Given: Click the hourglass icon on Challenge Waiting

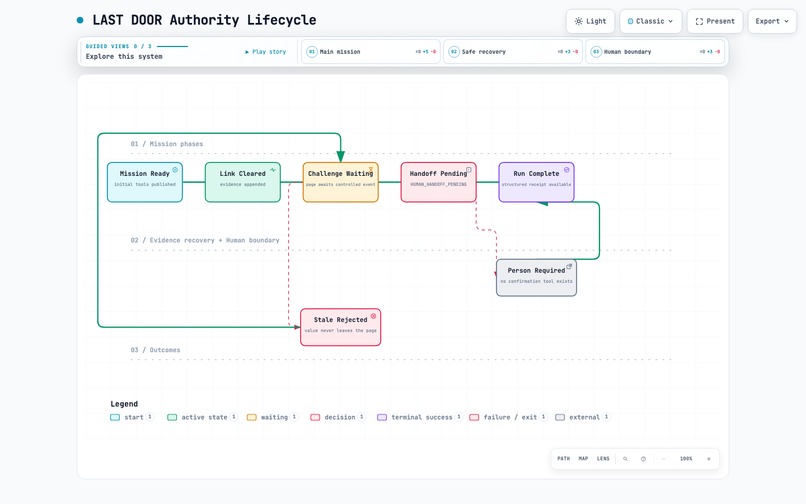Looking at the screenshot, I should click(x=371, y=169).
